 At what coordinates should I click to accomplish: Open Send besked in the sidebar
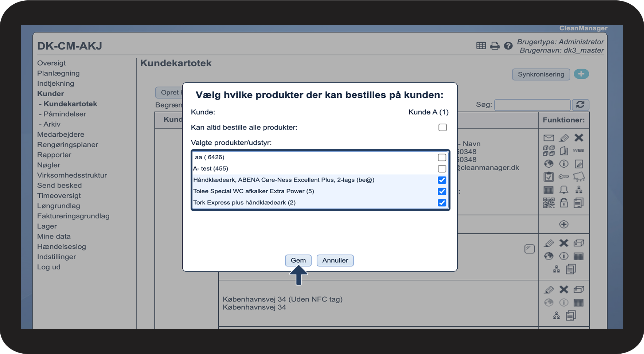59,186
